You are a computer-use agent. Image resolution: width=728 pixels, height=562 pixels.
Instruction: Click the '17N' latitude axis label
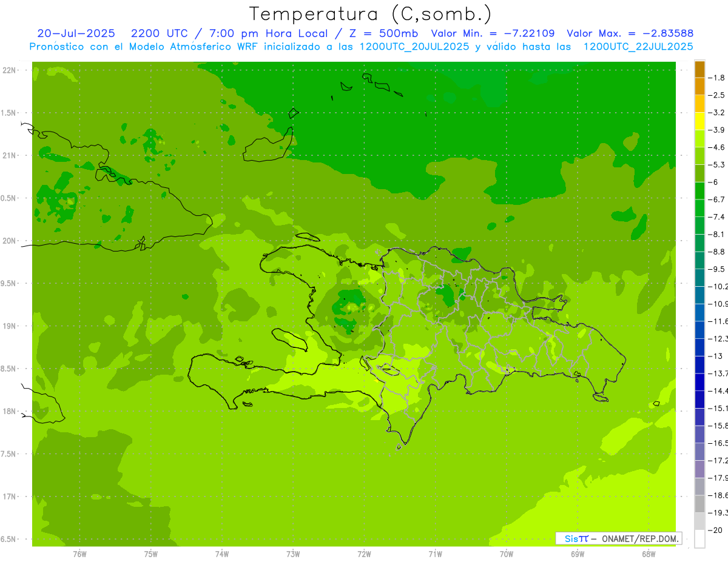[x=8, y=497]
